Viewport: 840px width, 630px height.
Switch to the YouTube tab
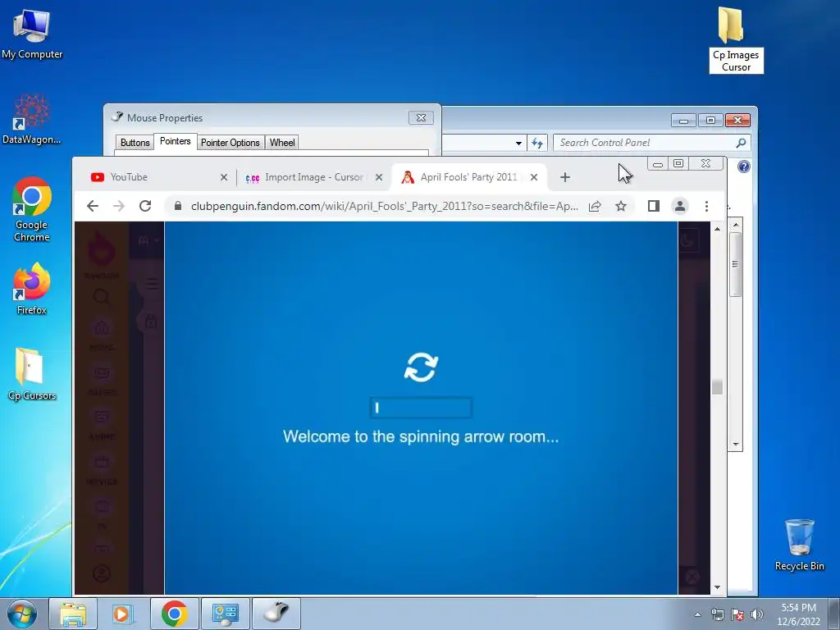pos(154,177)
